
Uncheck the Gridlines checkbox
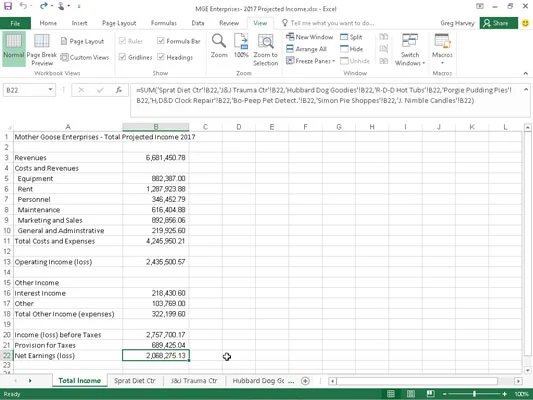tap(123, 57)
